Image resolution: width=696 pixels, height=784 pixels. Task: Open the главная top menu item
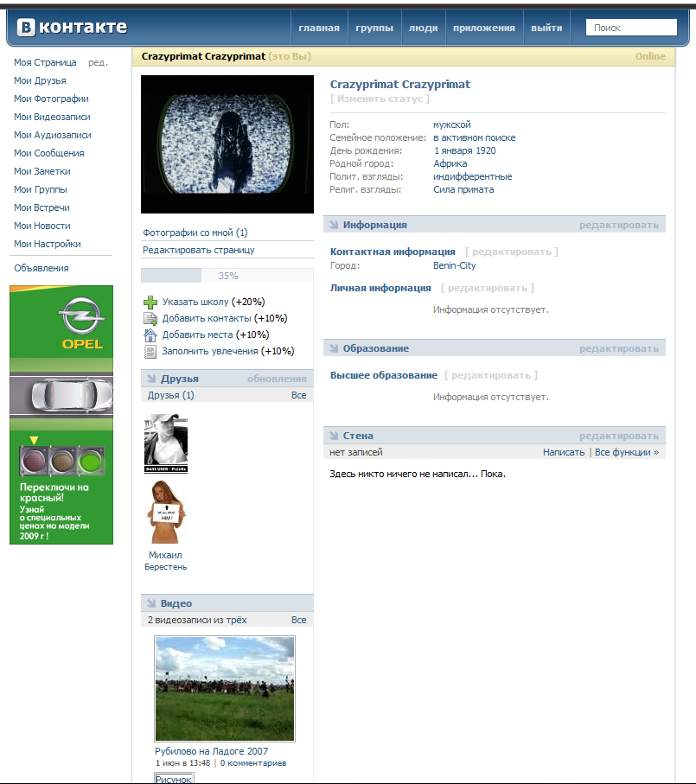click(x=319, y=28)
